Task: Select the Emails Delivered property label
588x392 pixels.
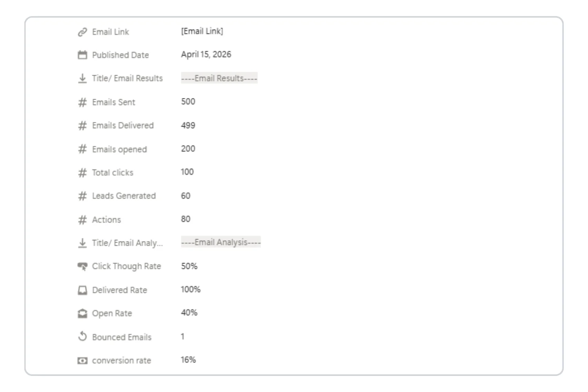Action: pos(123,125)
